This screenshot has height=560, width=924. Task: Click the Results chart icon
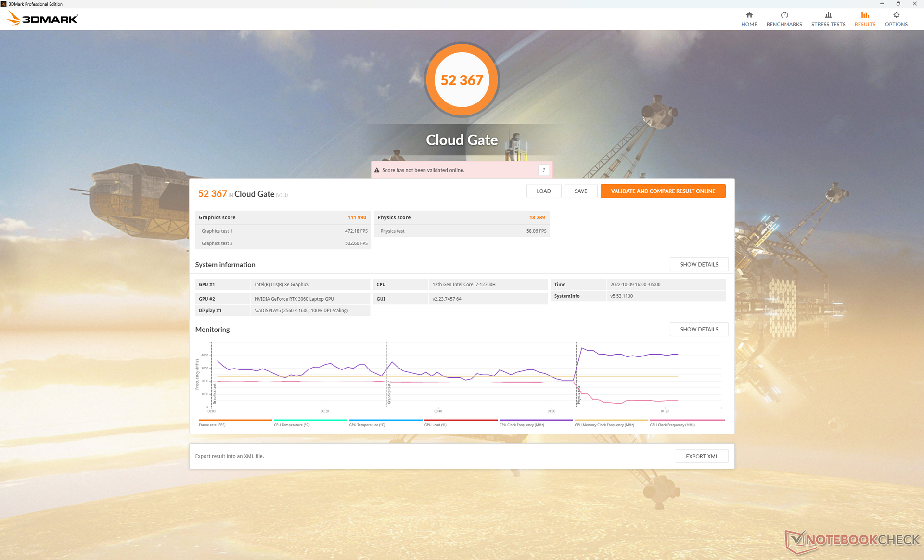click(x=865, y=15)
